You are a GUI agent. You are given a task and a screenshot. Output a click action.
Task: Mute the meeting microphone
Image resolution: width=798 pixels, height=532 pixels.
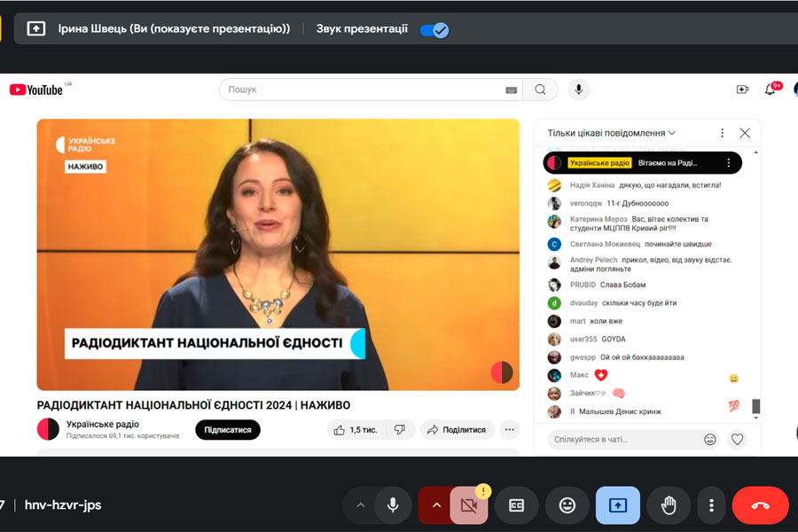click(393, 505)
